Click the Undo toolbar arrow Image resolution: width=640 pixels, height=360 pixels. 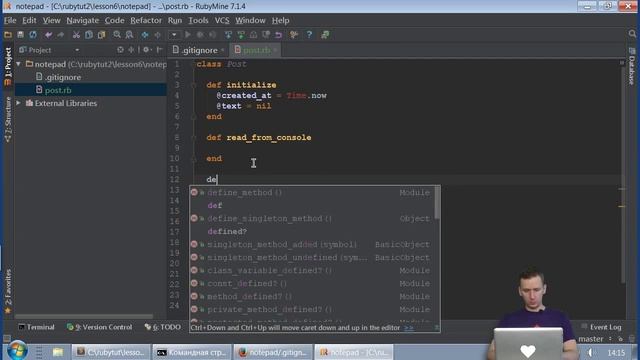(x=48, y=35)
